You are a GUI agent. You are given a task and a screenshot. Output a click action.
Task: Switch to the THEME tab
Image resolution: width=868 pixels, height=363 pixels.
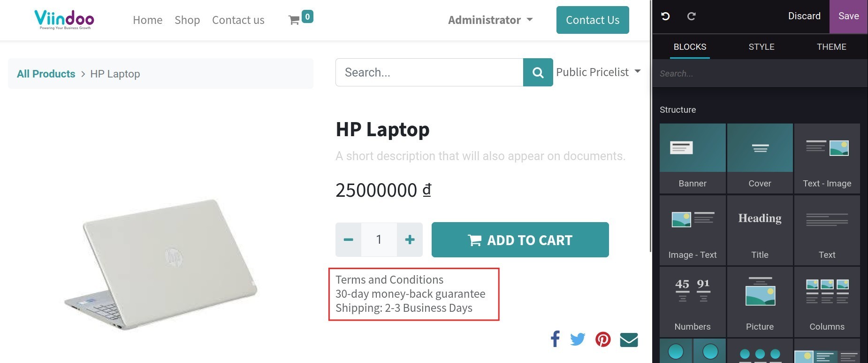[x=831, y=47]
